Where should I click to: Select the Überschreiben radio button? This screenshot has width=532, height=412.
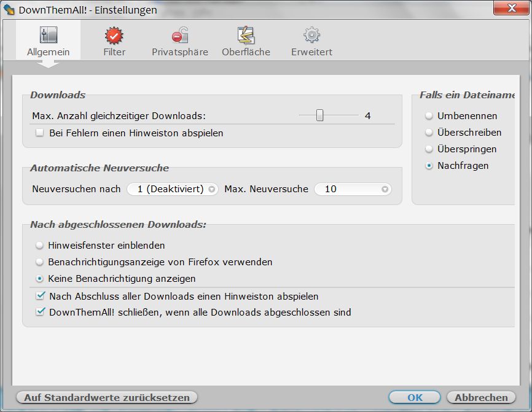point(429,132)
